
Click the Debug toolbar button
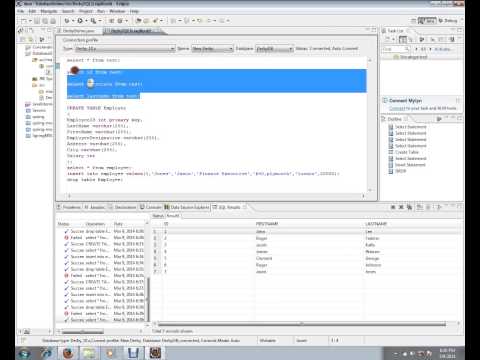pyautogui.click(x=67, y=21)
